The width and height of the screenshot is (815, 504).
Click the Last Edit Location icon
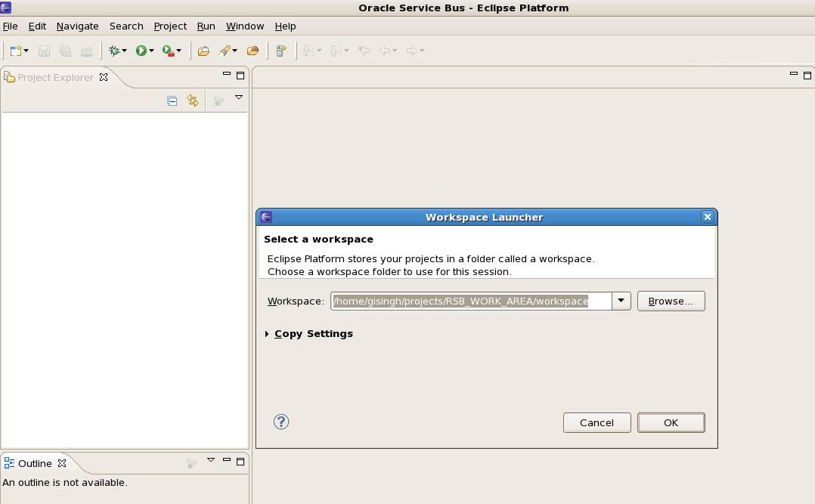[x=364, y=51]
